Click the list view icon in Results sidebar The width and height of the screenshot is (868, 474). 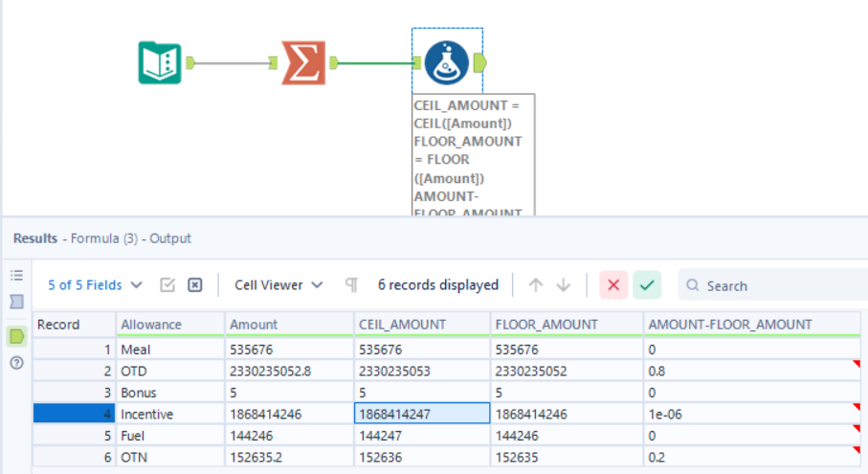[x=16, y=275]
